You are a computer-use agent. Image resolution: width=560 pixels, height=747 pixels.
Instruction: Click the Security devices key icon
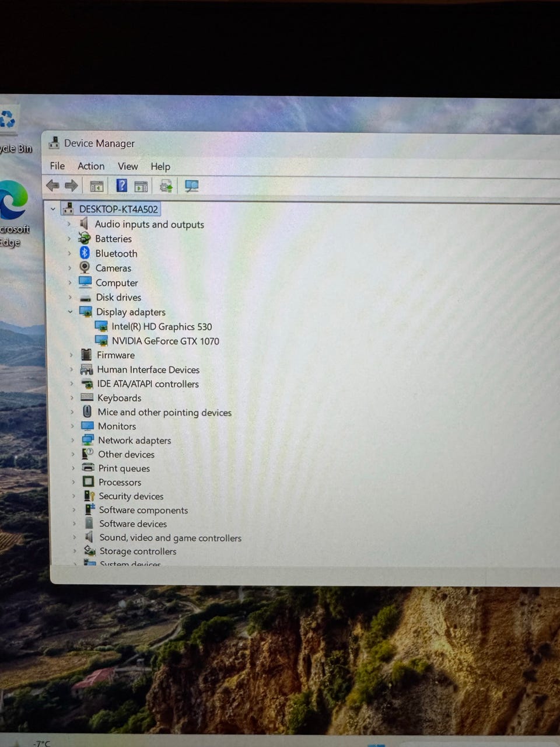pyautogui.click(x=89, y=495)
